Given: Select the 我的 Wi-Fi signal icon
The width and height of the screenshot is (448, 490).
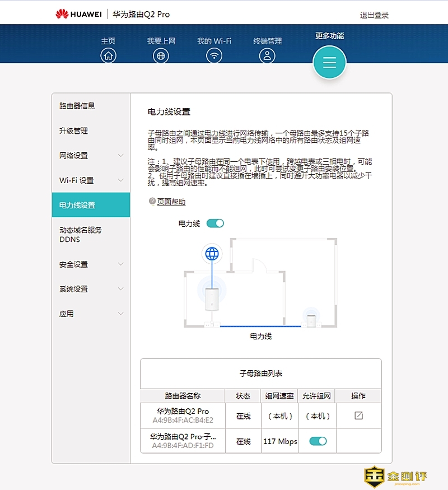Looking at the screenshot, I should tap(214, 55).
